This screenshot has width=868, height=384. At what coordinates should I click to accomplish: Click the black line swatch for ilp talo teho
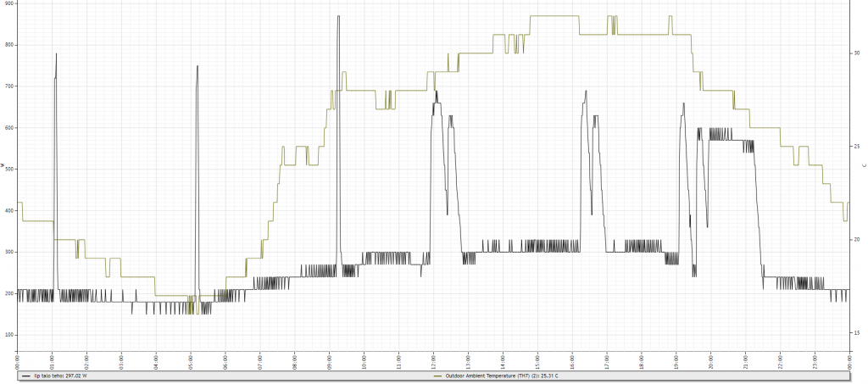click(x=26, y=375)
